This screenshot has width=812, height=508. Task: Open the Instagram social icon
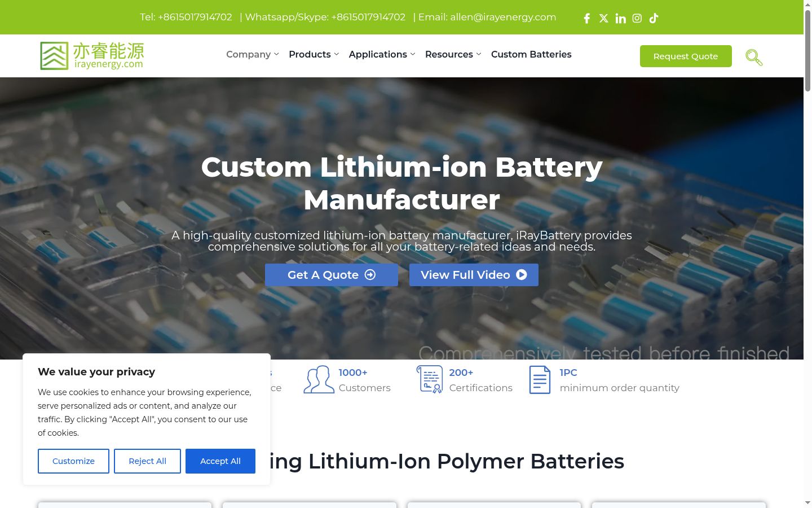637,18
